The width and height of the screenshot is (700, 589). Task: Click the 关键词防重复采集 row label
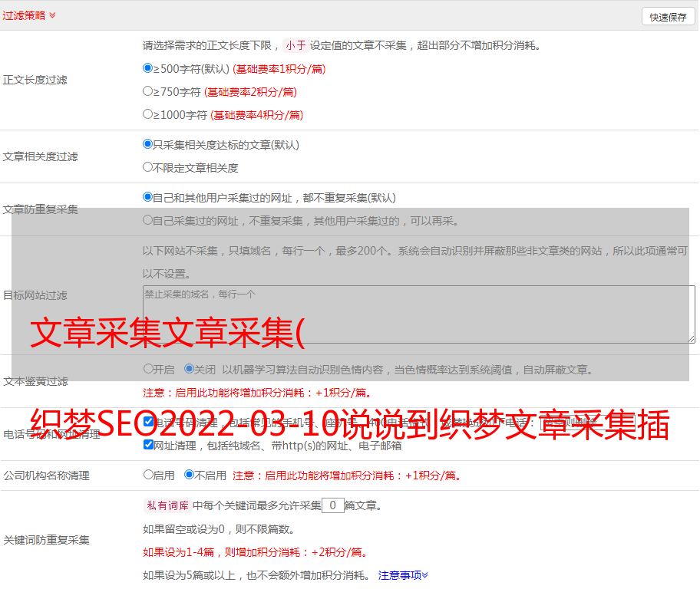46,541
